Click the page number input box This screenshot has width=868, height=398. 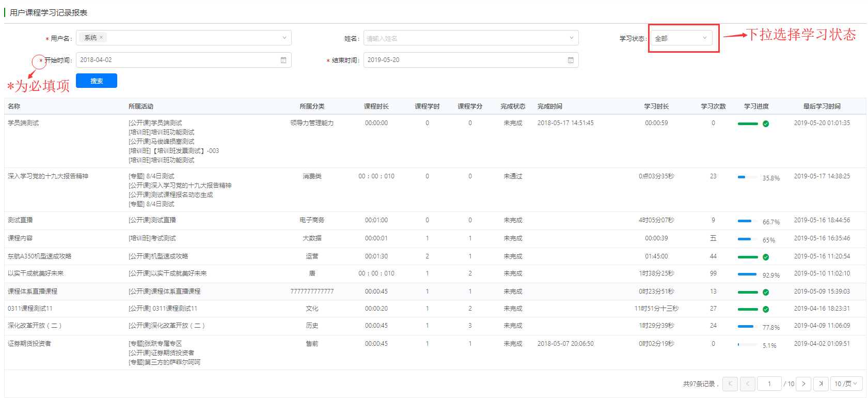coord(769,384)
